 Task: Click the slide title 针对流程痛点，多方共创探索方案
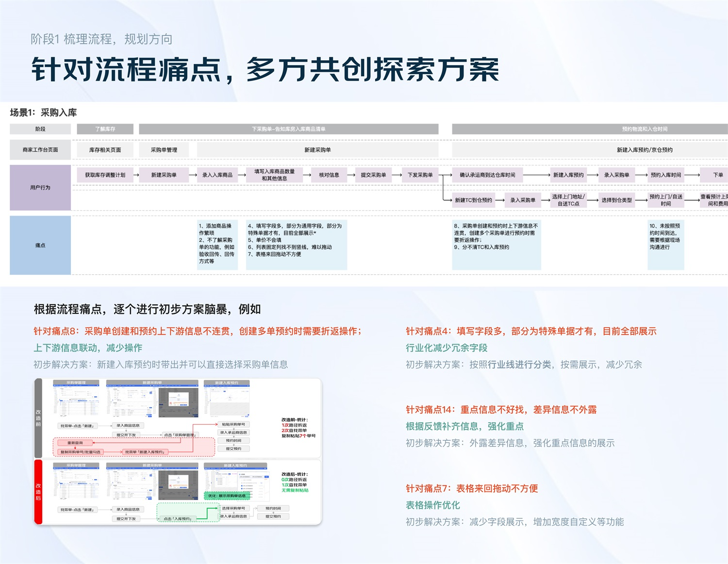[x=265, y=69]
